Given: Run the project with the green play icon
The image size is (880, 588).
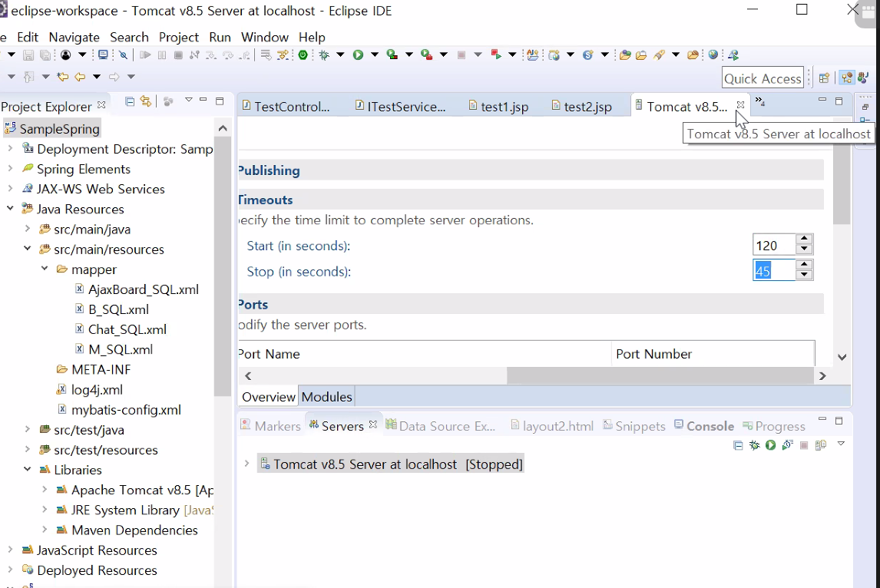Looking at the screenshot, I should click(358, 55).
